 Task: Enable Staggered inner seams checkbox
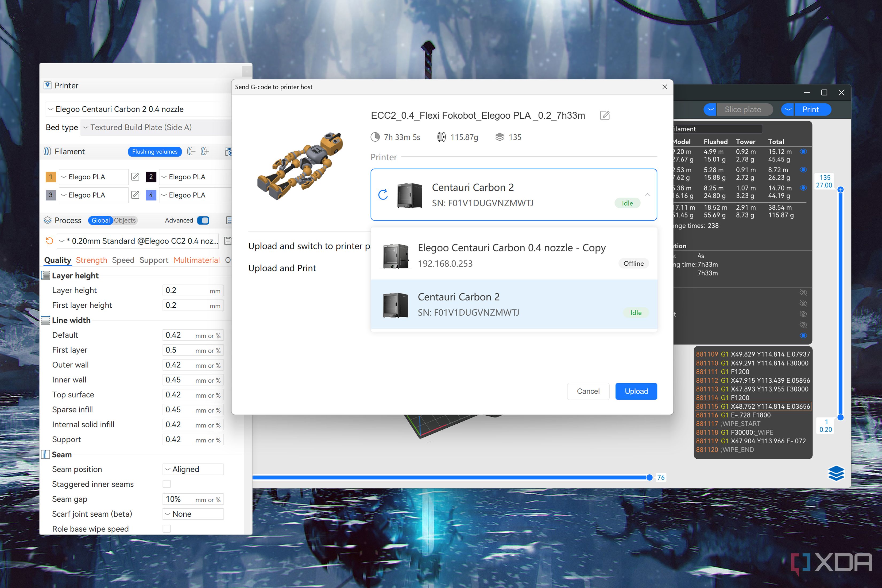167,484
